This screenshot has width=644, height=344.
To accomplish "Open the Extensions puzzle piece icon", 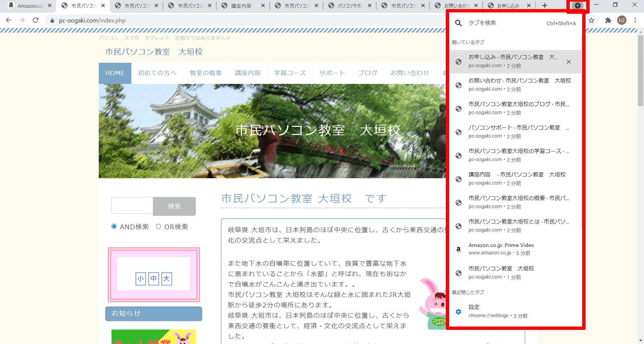I will (x=608, y=20).
